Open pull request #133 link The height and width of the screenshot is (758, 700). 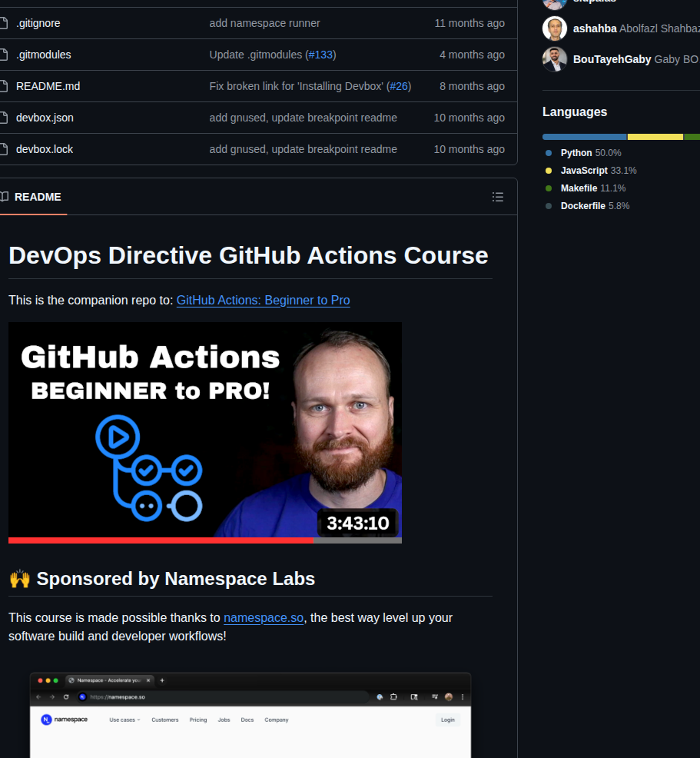tap(320, 55)
